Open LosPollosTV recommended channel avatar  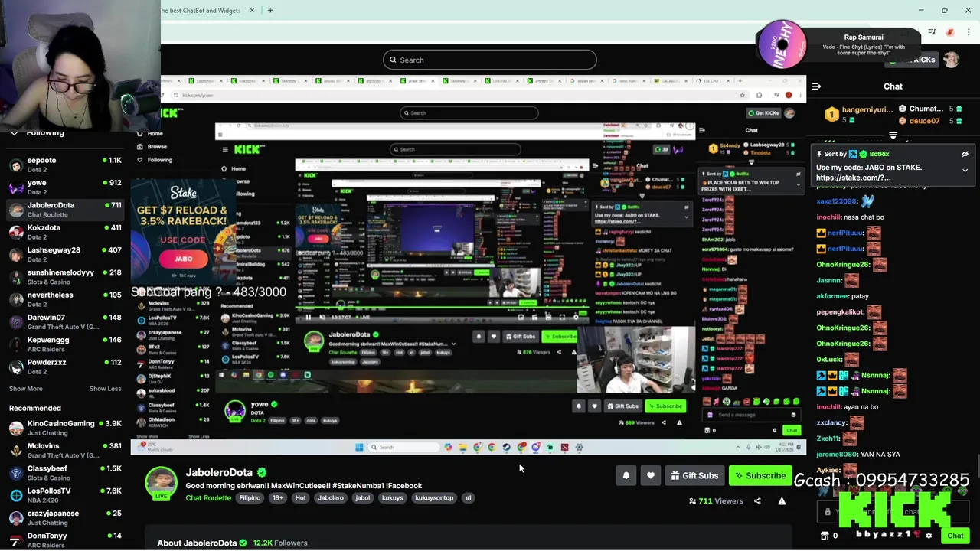pyautogui.click(x=15, y=495)
